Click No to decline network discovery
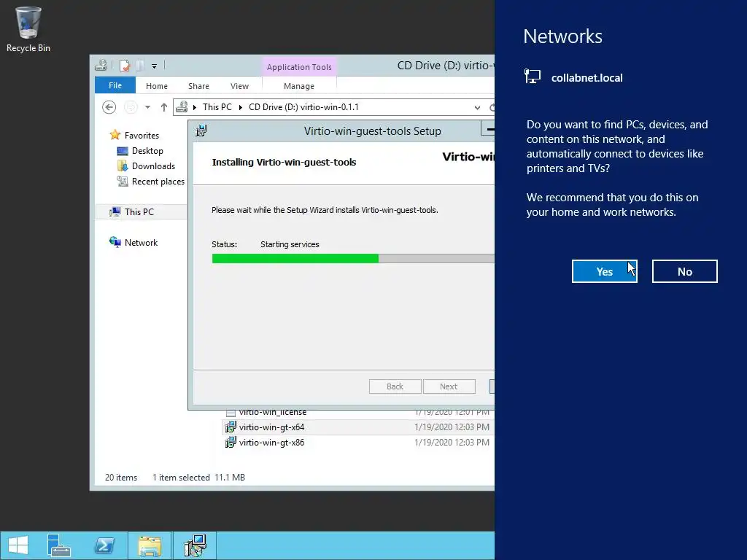Screen dimensions: 747x560 pos(684,271)
